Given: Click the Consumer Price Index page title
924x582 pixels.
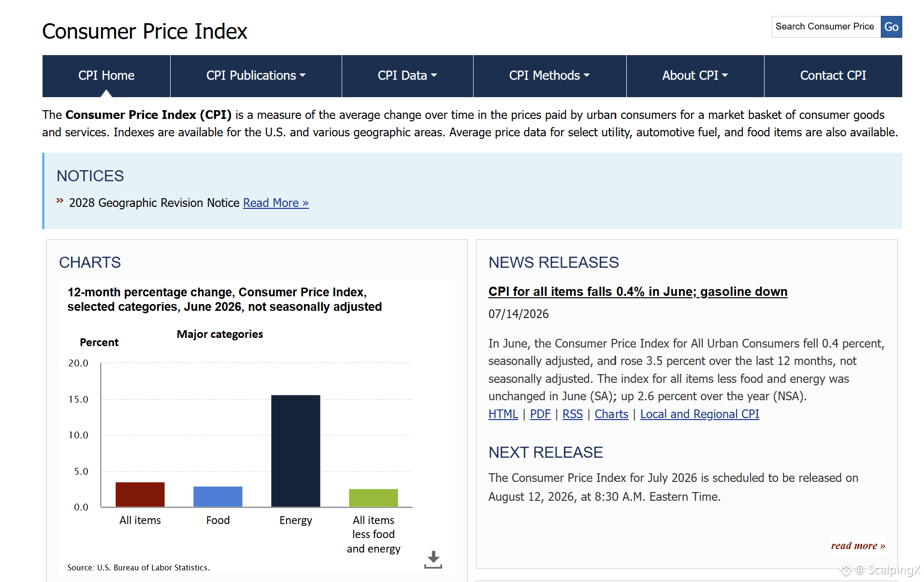Looking at the screenshot, I should (144, 31).
